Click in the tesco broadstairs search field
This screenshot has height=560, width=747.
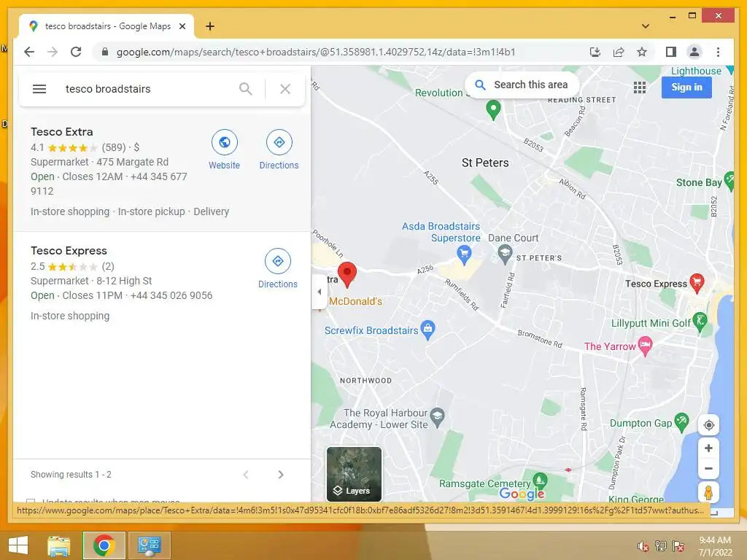click(147, 89)
